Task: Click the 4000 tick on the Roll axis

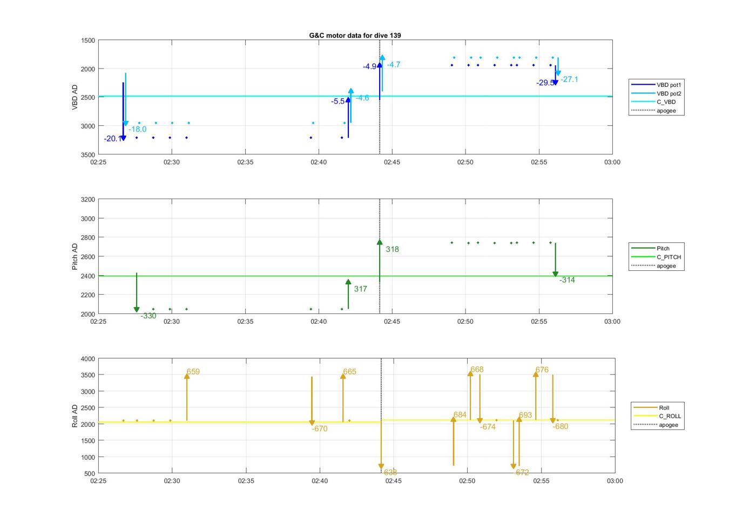Action: click(x=87, y=359)
